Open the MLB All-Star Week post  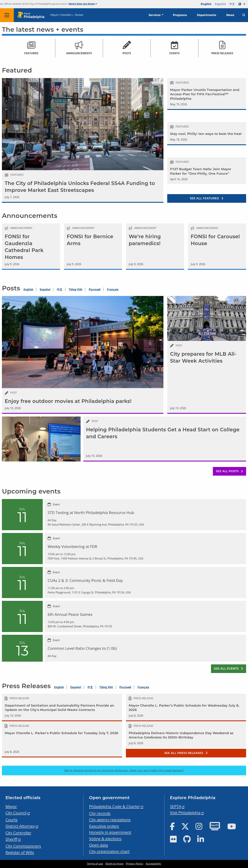click(x=206, y=355)
